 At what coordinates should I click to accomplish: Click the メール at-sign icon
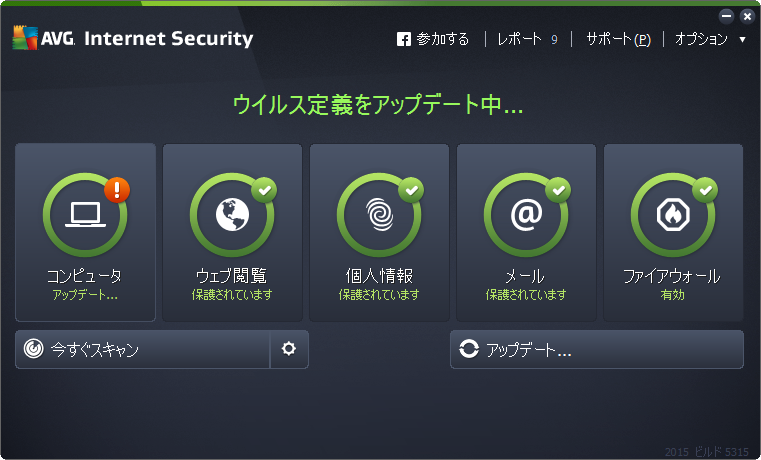pos(527,214)
